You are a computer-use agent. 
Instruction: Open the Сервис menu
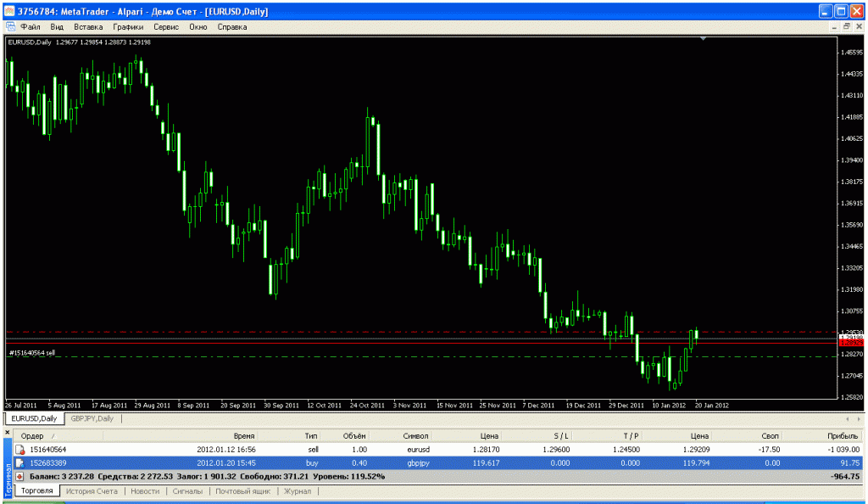click(165, 27)
